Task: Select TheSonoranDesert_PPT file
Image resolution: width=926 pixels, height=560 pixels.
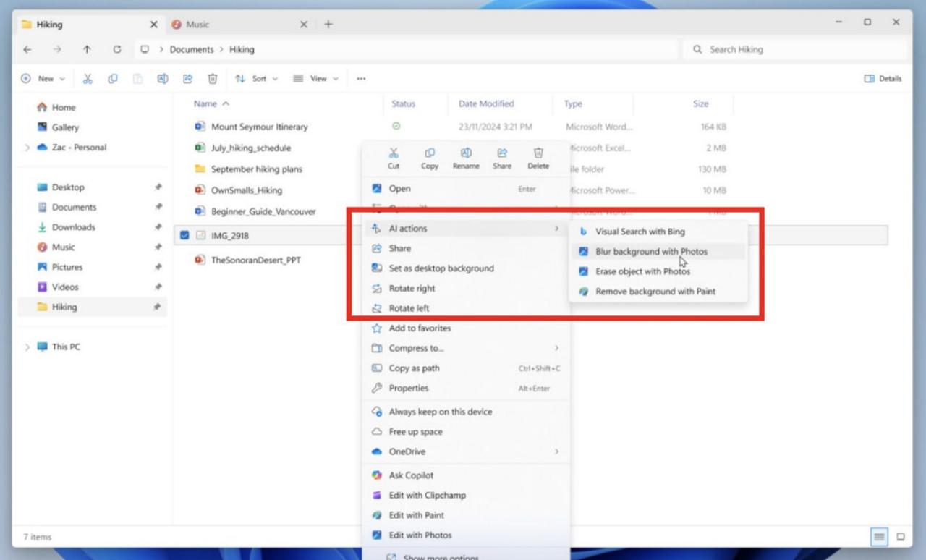Action: pos(255,260)
